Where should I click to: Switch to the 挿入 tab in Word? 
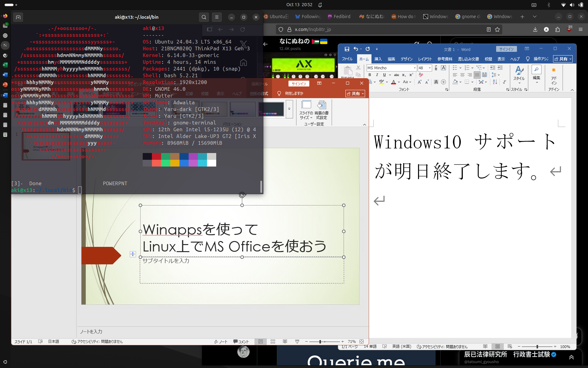tap(378, 59)
